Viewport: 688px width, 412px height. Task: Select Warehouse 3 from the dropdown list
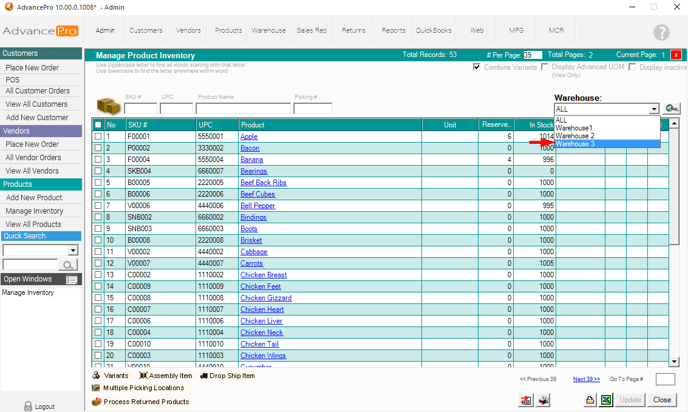click(576, 144)
